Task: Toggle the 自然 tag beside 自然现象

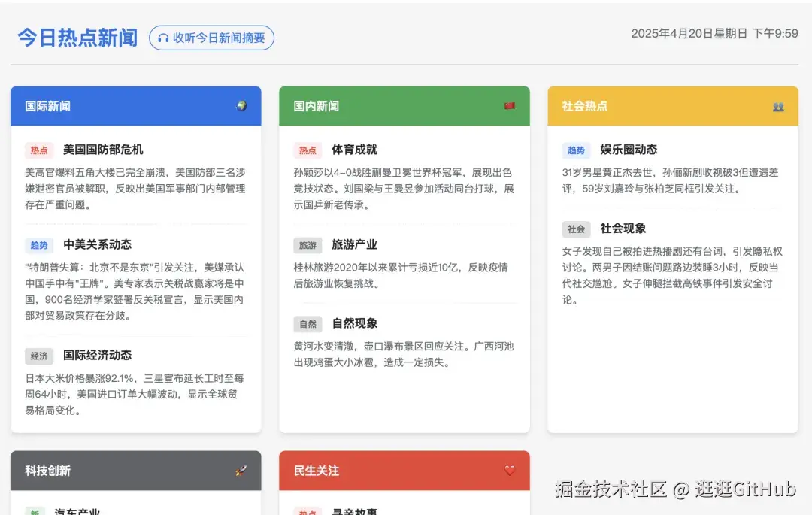Action: (x=308, y=323)
